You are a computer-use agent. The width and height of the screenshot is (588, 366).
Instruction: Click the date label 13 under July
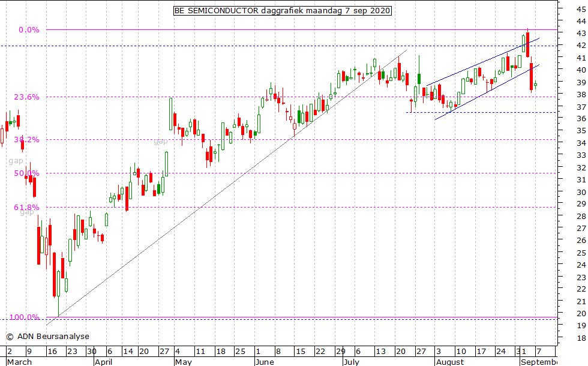[x=380, y=352]
